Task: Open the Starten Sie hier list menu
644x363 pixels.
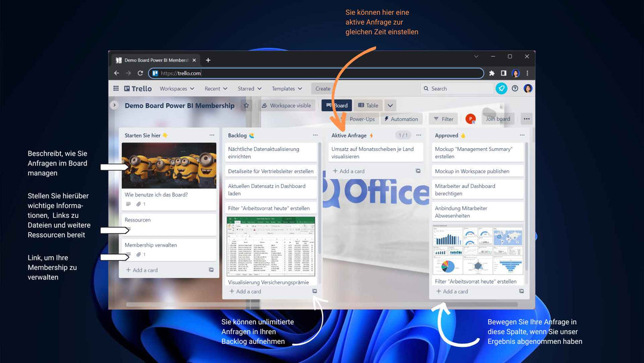Action: click(212, 136)
